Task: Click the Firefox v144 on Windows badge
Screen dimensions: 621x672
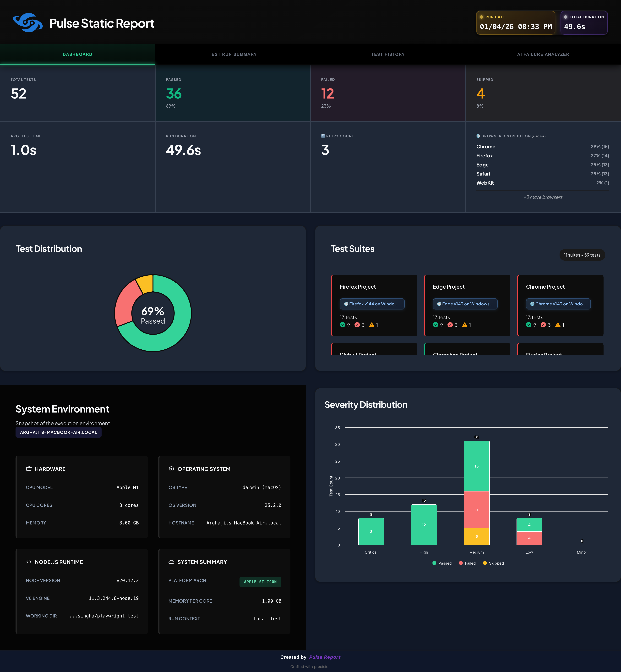Action: [372, 304]
